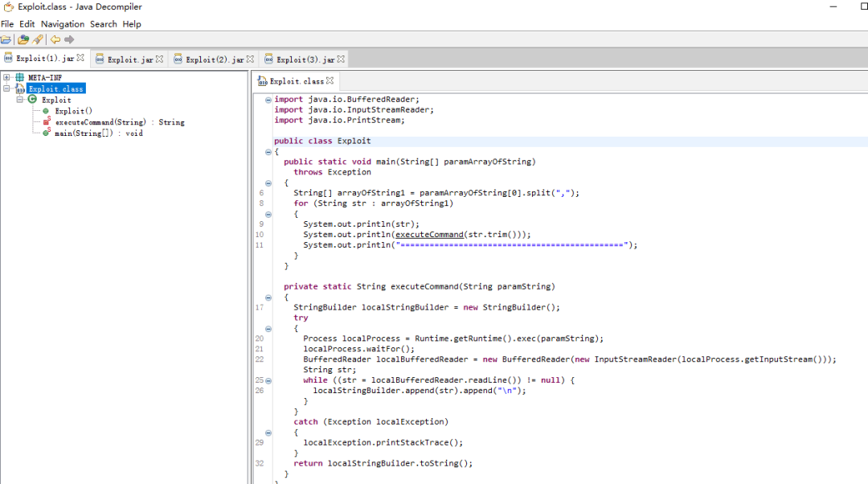Viewport: 868px width, 484px height.
Task: Select the Exploit() constructor row
Action: [x=74, y=111]
